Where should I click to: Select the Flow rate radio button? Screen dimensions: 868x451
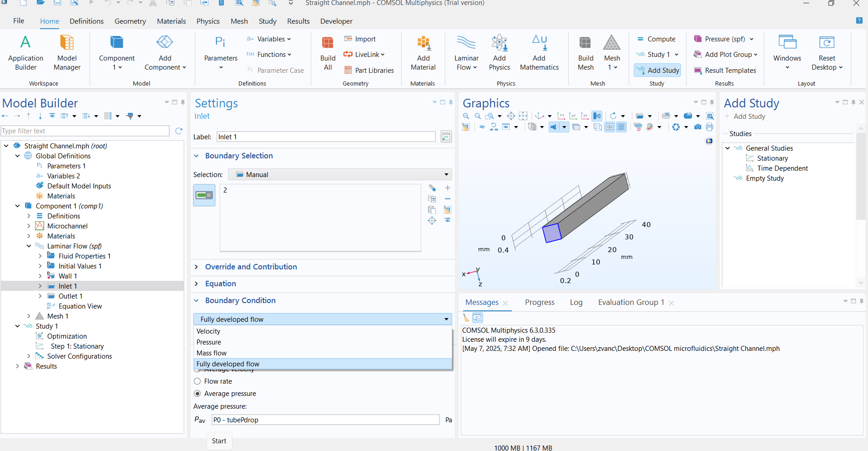coord(197,381)
